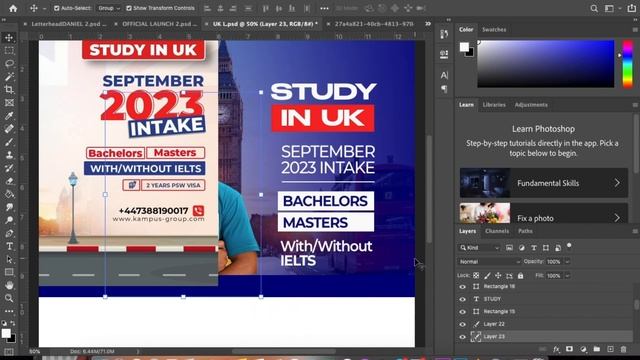This screenshot has width=640, height=360.
Task: Select the Layer 22 layer name
Action: (x=494, y=324)
